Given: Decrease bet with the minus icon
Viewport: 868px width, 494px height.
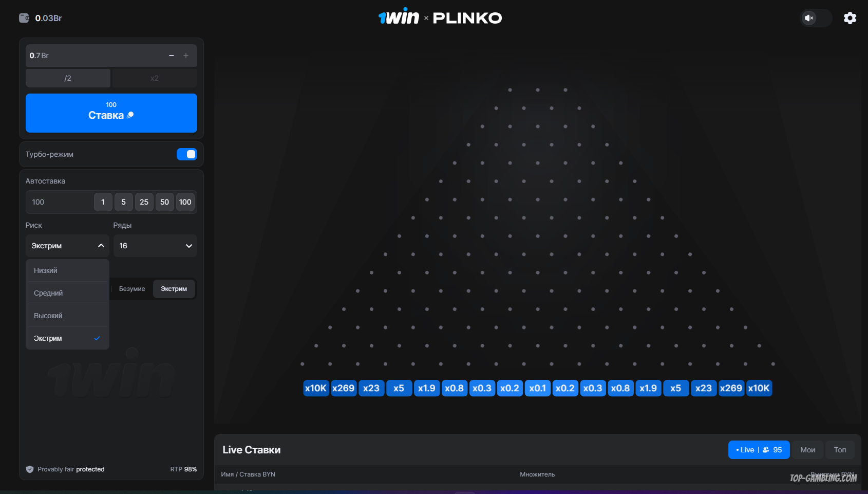Looking at the screenshot, I should click(x=172, y=56).
